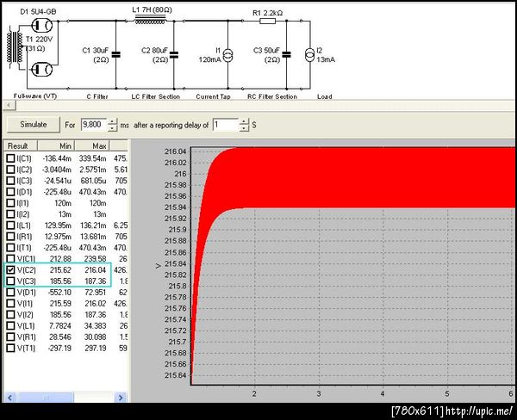Image resolution: width=517 pixels, height=420 pixels.
Task: Select the T1 220V transformer symbol
Action: (x=15, y=49)
